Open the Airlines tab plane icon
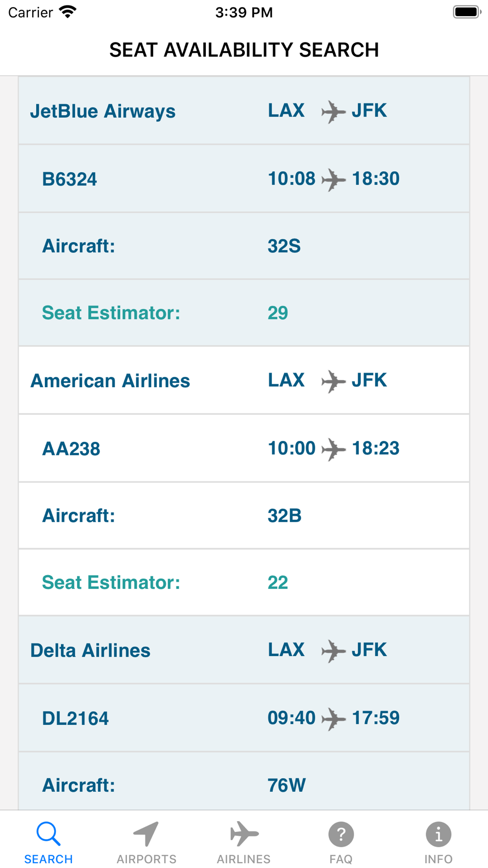This screenshot has height=868, width=488. tap(244, 834)
